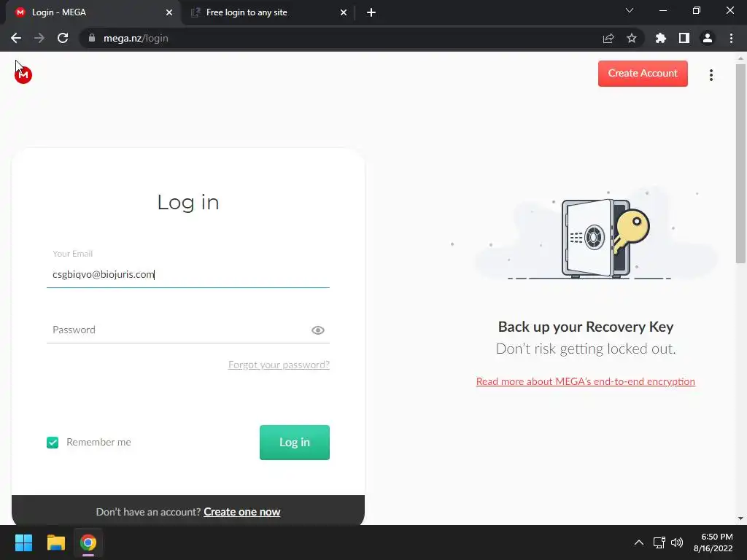Reload the current page

(x=63, y=38)
